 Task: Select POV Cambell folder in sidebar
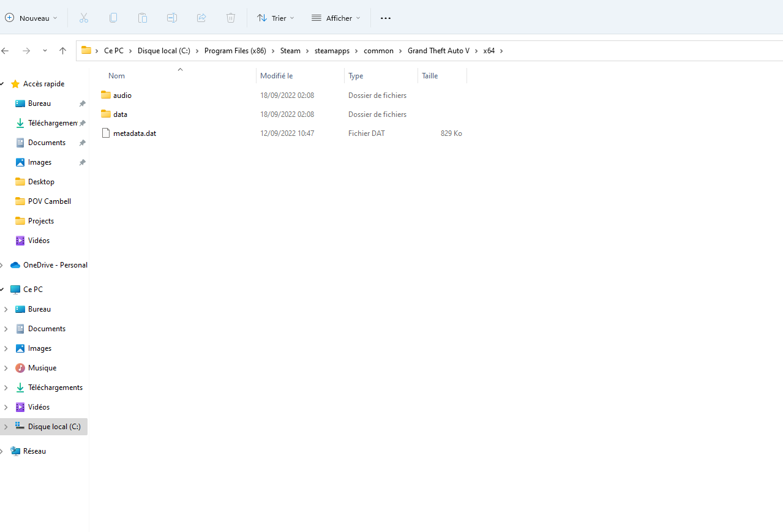(x=49, y=201)
